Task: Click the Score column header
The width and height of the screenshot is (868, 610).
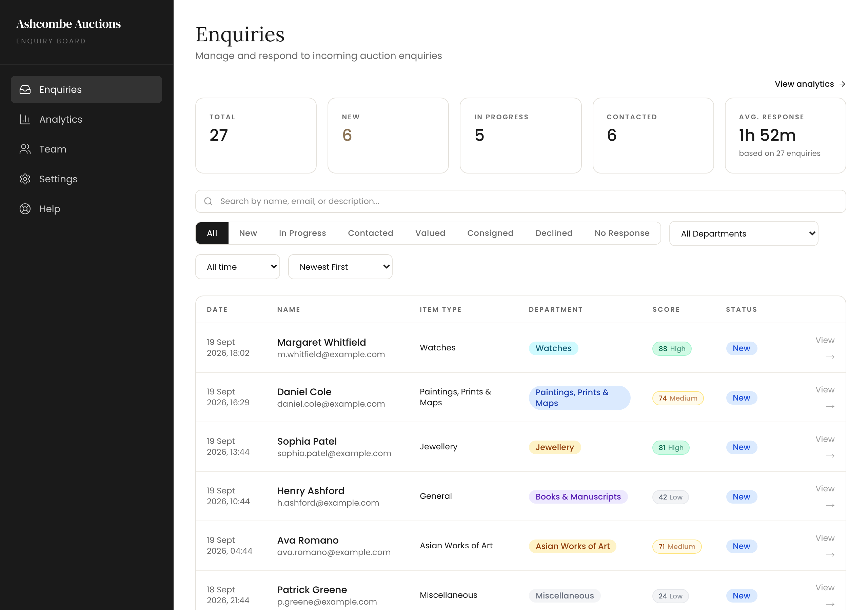Action: click(666, 309)
